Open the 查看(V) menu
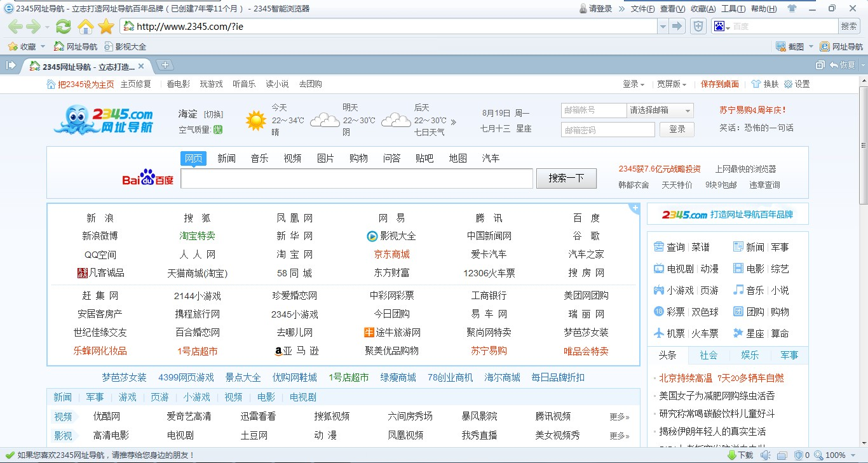Image resolution: width=868 pixels, height=463 pixels. [x=672, y=9]
